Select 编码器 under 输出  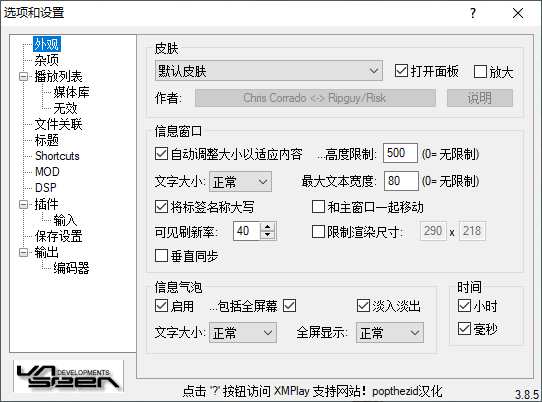pos(72,268)
